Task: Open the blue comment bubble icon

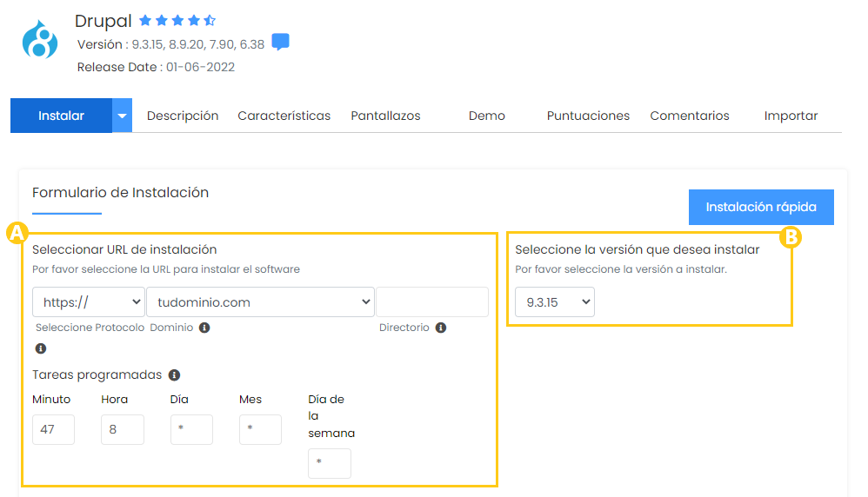Action: pyautogui.click(x=281, y=42)
